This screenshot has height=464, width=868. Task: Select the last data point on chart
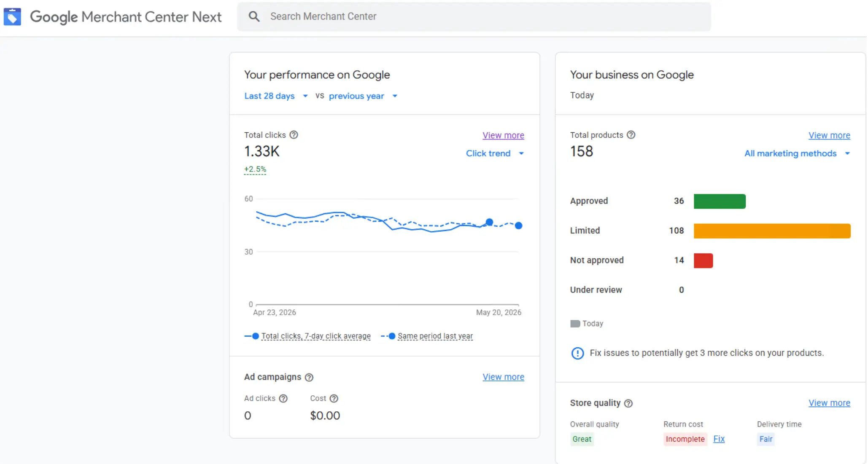pyautogui.click(x=519, y=225)
